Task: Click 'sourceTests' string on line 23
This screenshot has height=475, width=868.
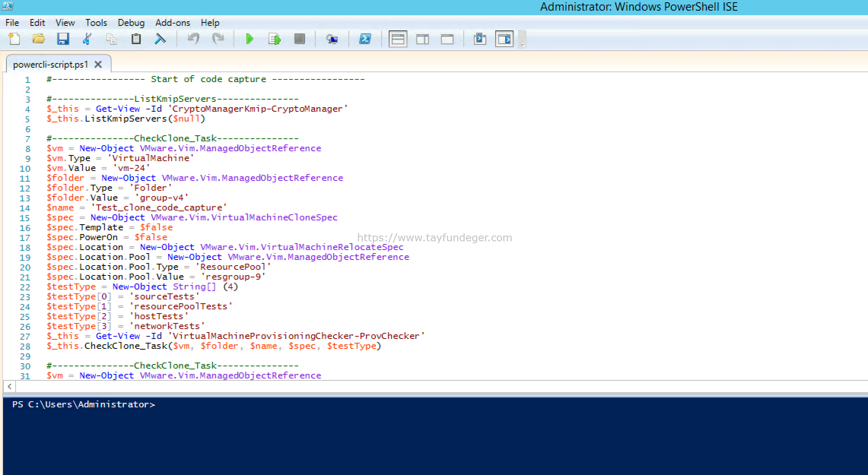Action: 164,297
